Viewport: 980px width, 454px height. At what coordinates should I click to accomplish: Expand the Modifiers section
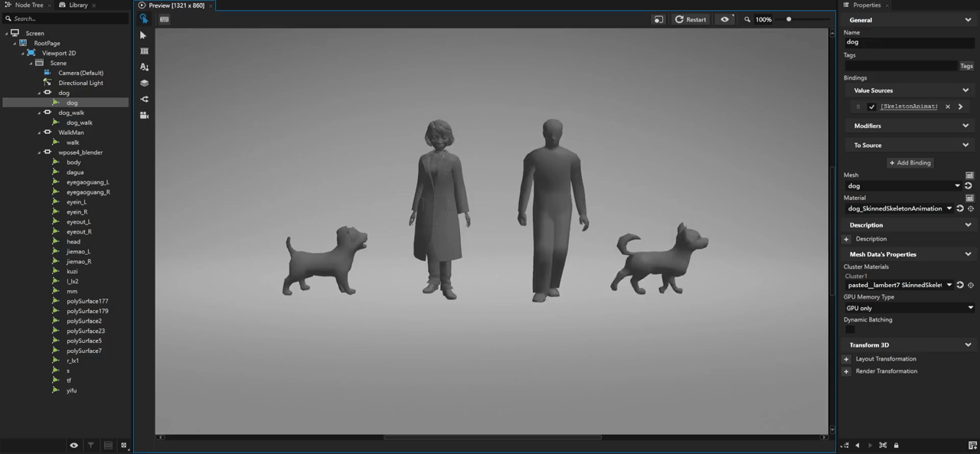pos(965,126)
